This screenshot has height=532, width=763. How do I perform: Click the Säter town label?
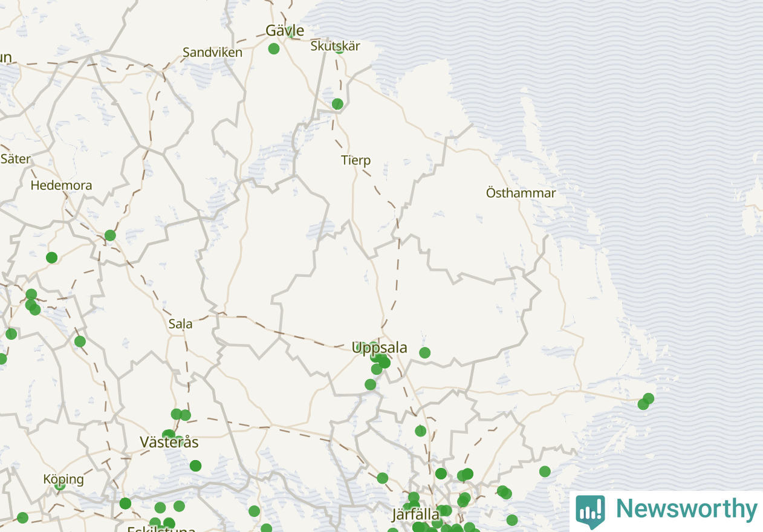coord(15,159)
